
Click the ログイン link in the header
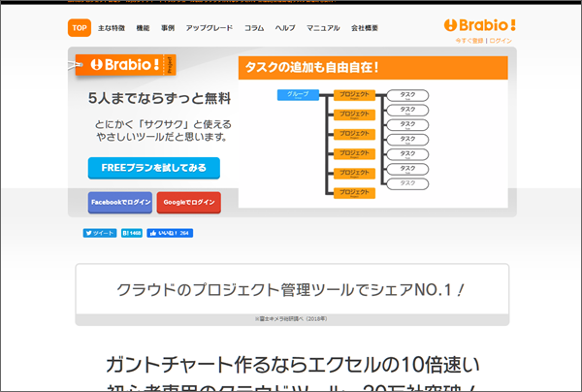click(501, 42)
